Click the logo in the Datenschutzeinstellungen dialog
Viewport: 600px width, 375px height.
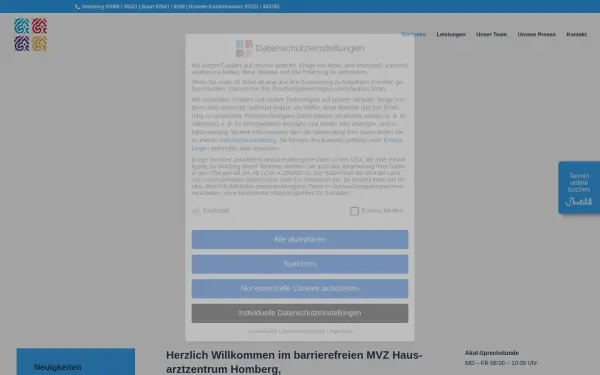click(x=244, y=48)
